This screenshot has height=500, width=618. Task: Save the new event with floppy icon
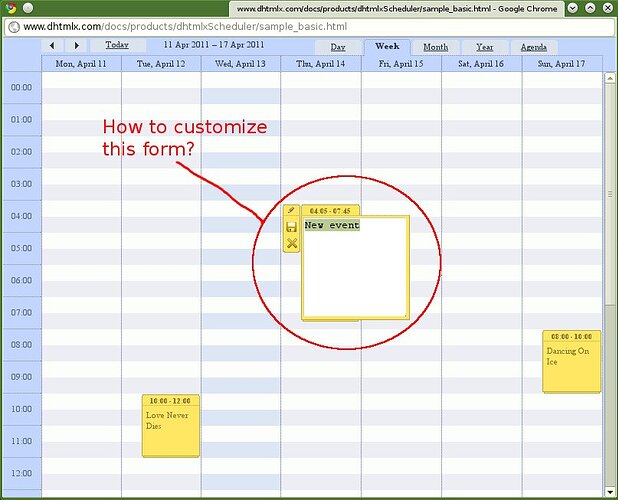point(291,227)
